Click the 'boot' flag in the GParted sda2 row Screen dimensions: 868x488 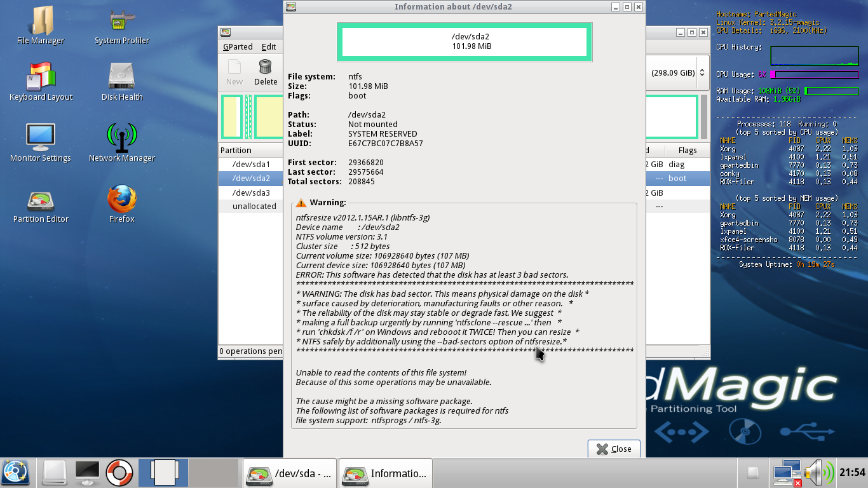(x=677, y=179)
